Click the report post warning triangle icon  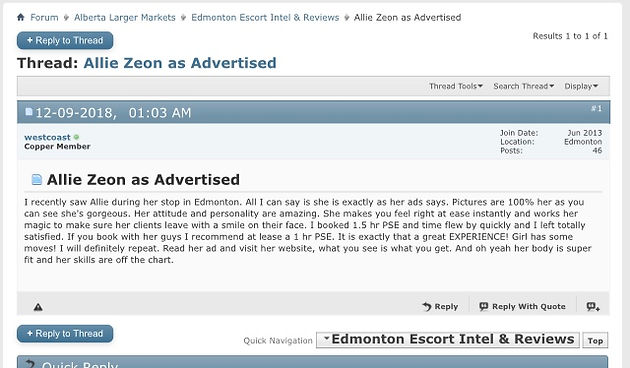(x=38, y=307)
